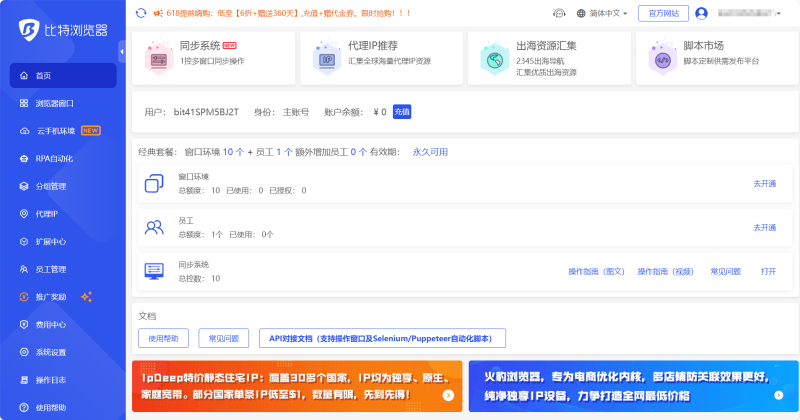
Task: Click the cloud icon beside 云手机环境
Action: point(24,131)
